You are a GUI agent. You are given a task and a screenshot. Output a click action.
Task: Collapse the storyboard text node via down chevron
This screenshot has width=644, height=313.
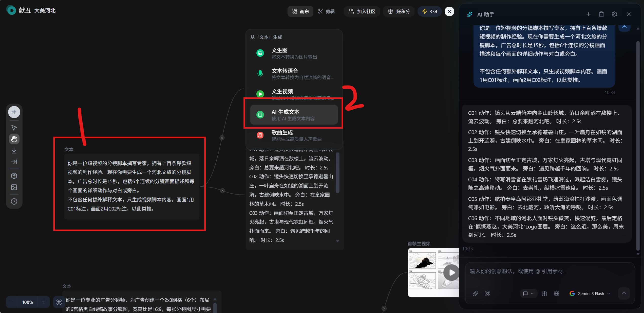[337, 241]
